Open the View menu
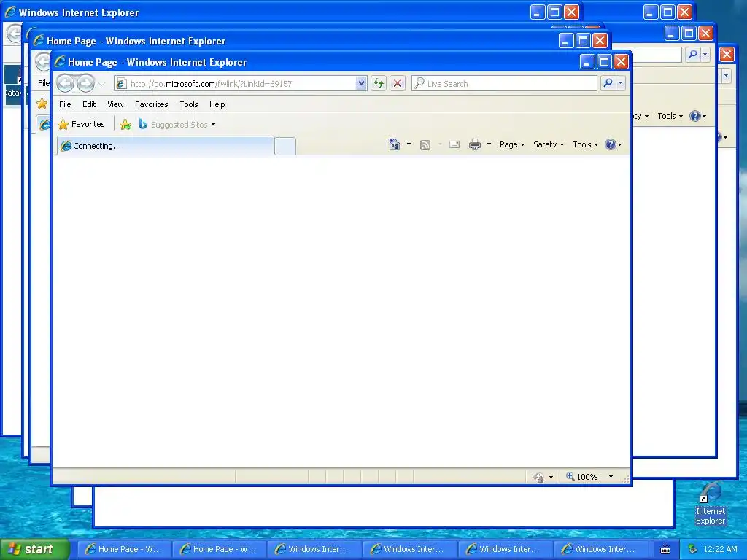Viewport: 747px width, 560px height. (x=115, y=104)
